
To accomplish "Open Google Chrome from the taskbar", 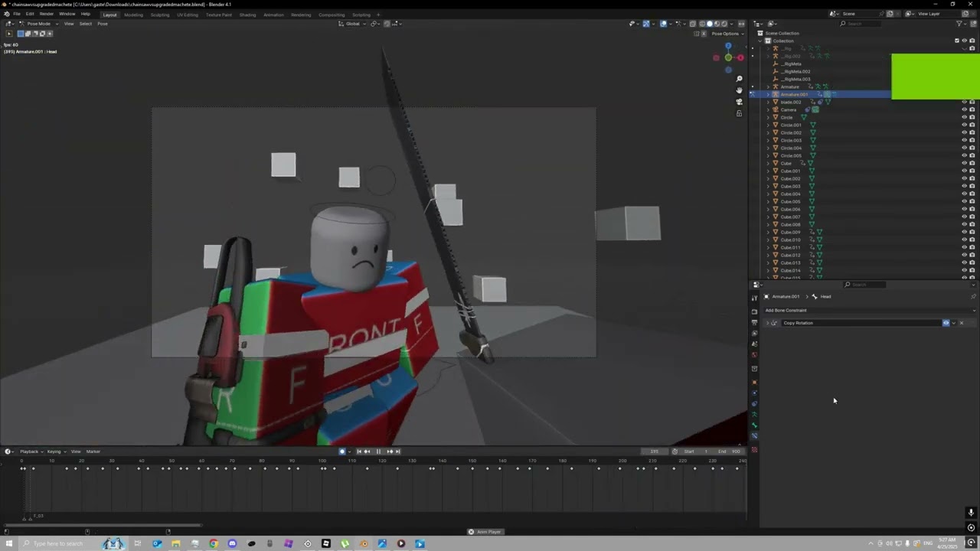I will tap(214, 543).
